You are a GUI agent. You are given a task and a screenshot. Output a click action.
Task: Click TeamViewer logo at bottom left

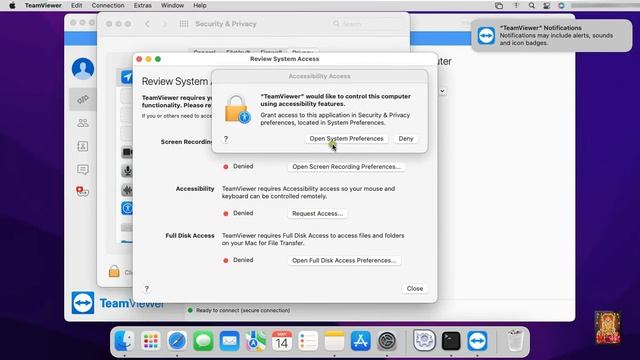click(83, 303)
